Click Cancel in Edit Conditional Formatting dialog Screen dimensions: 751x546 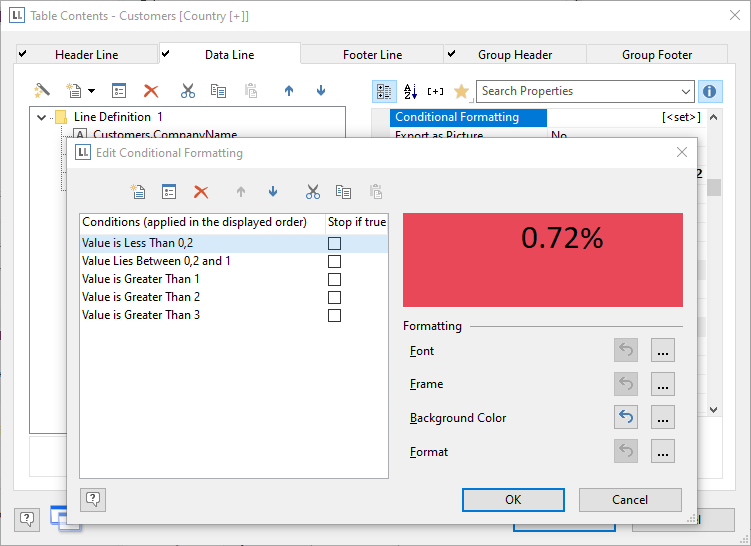pos(630,500)
